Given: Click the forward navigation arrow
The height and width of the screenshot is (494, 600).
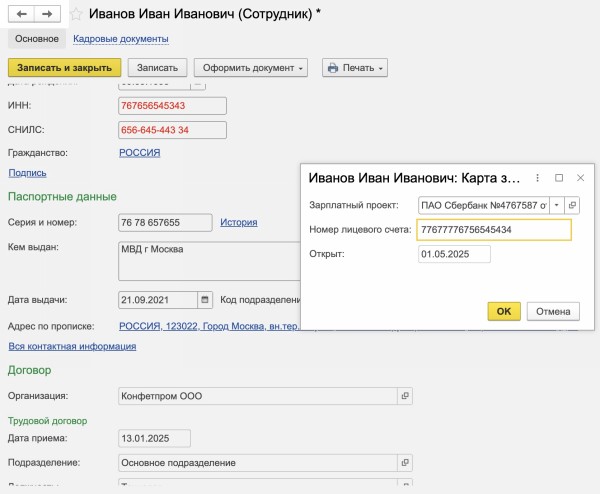Looking at the screenshot, I should [45, 14].
